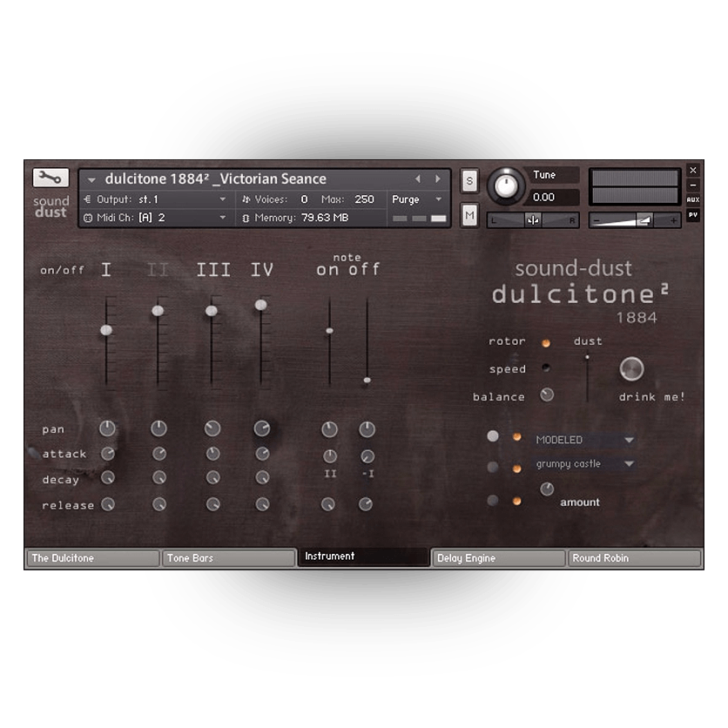This screenshot has height=728, width=728.
Task: Click the layer I attack knob
Action: click(x=108, y=454)
